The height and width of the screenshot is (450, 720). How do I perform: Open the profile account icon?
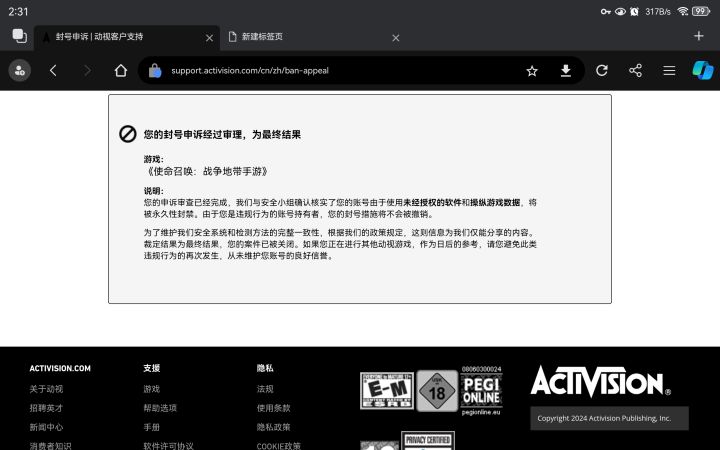pyautogui.click(x=20, y=71)
